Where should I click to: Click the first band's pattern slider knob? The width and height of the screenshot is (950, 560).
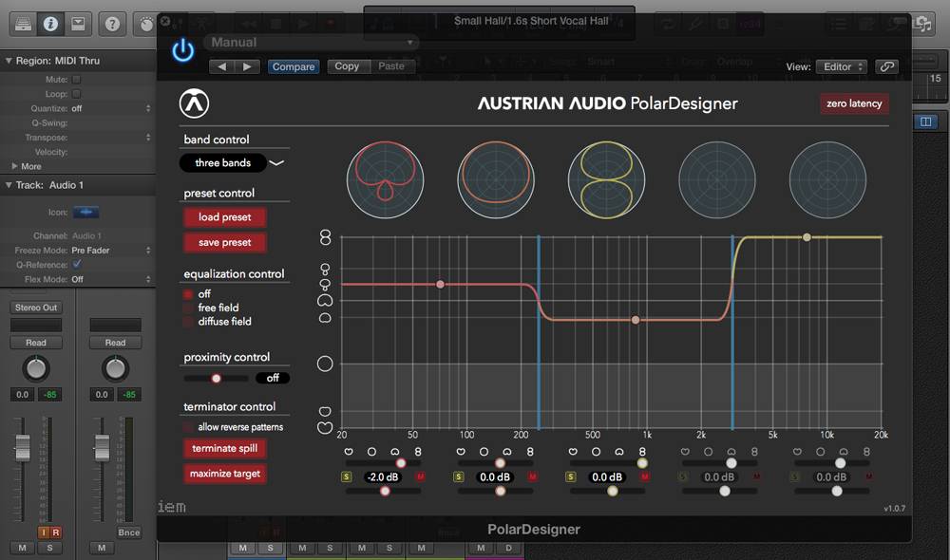coord(401,463)
